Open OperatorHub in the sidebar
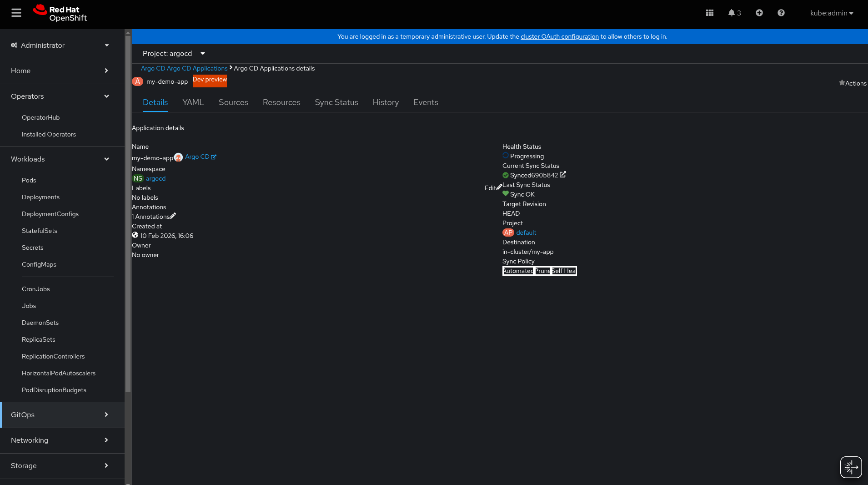868x485 pixels. 40,117
